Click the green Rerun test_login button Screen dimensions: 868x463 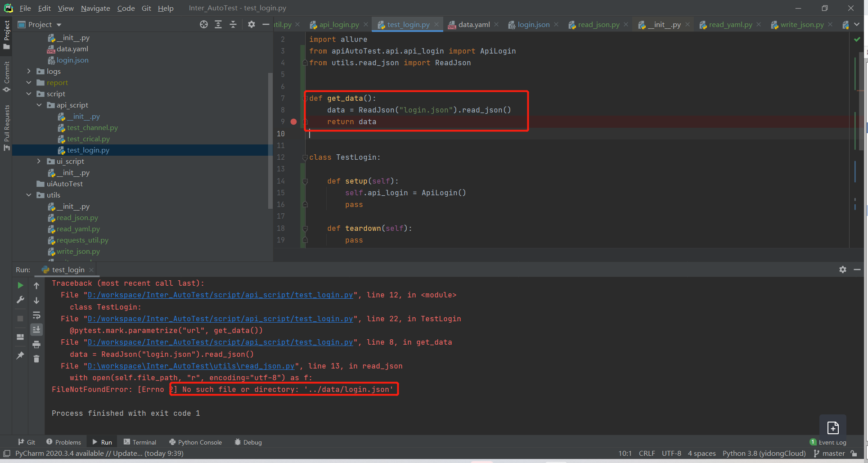click(20, 285)
